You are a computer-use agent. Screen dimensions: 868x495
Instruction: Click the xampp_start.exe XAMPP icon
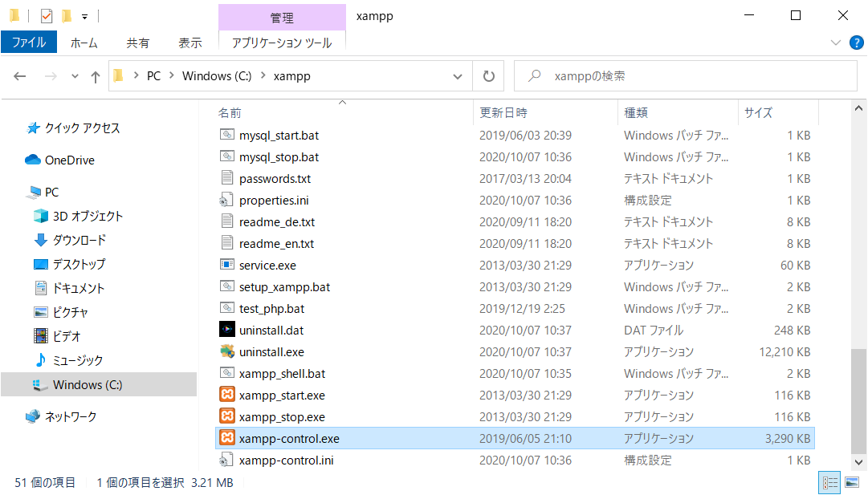pos(227,395)
